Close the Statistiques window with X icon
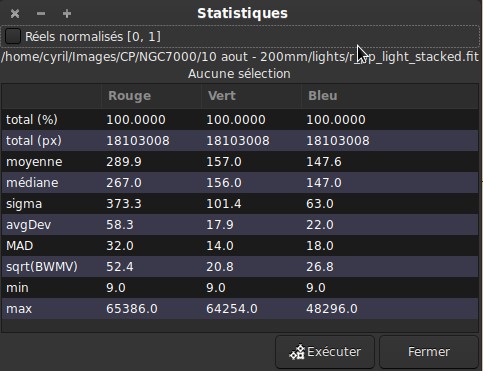The image size is (483, 371). (x=15, y=14)
